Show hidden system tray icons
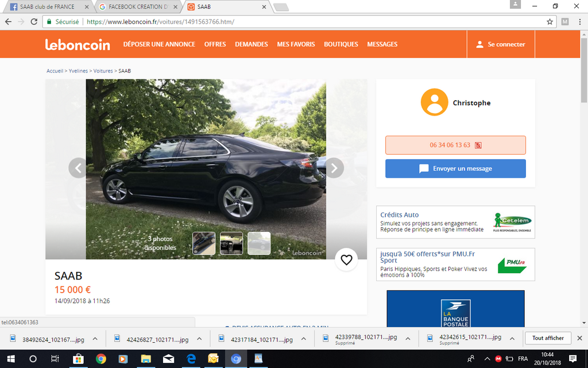The height and width of the screenshot is (368, 588). pyautogui.click(x=487, y=359)
